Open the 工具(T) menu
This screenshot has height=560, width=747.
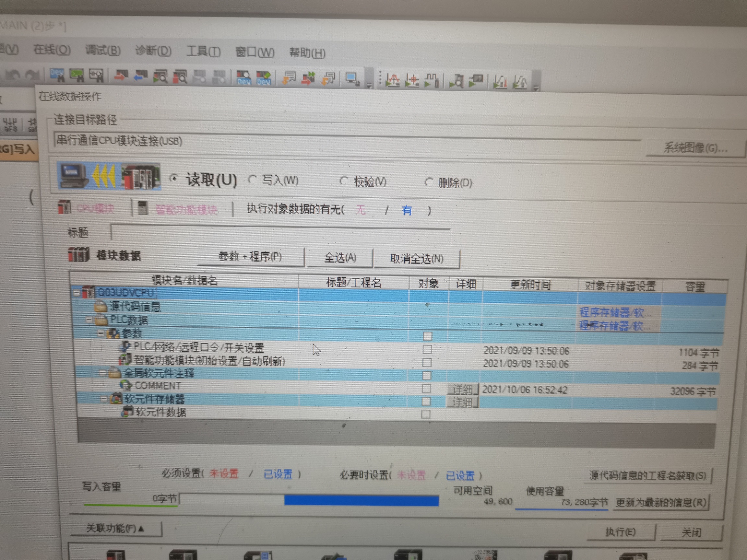point(203,52)
